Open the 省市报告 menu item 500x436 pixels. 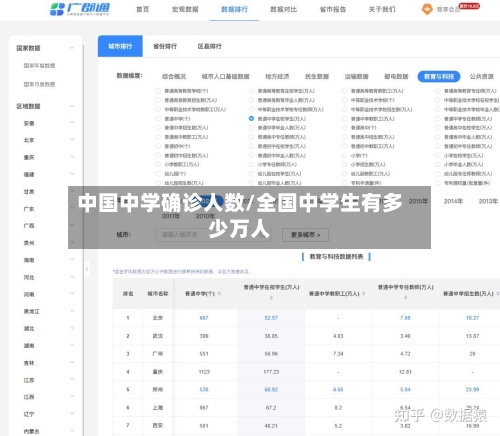pos(333,9)
